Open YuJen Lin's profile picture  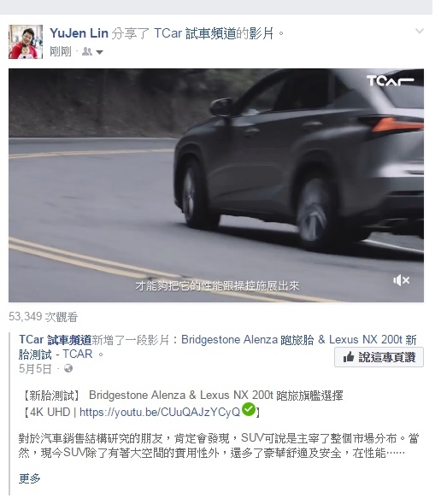coord(26,42)
